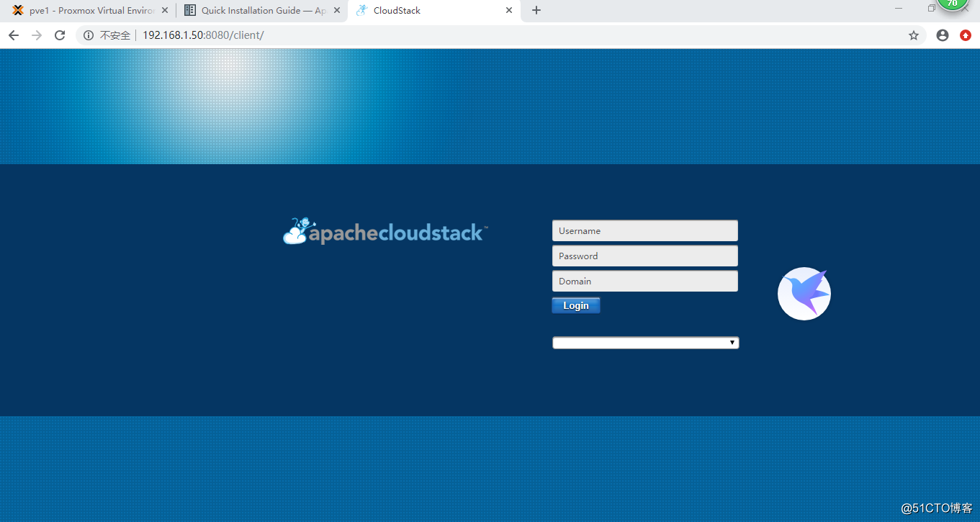Minimize the browser window
Viewport: 980px width, 522px height.
pos(899,8)
